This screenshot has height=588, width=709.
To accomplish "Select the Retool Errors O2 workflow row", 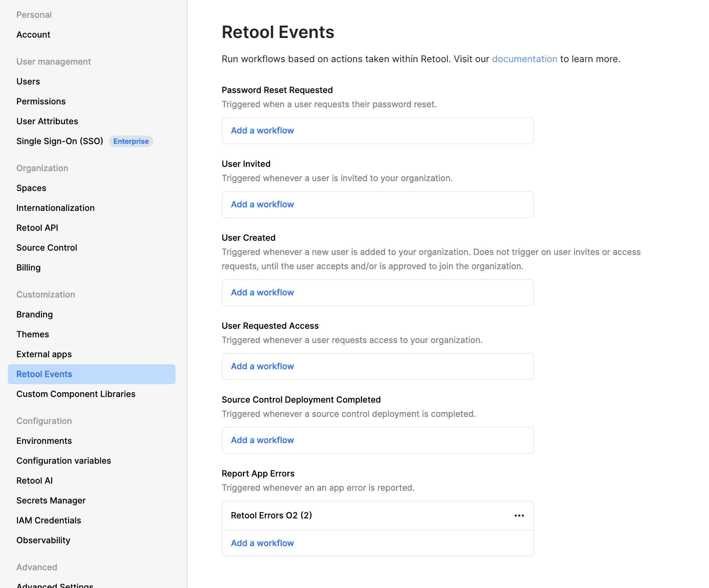I will pyautogui.click(x=271, y=516).
